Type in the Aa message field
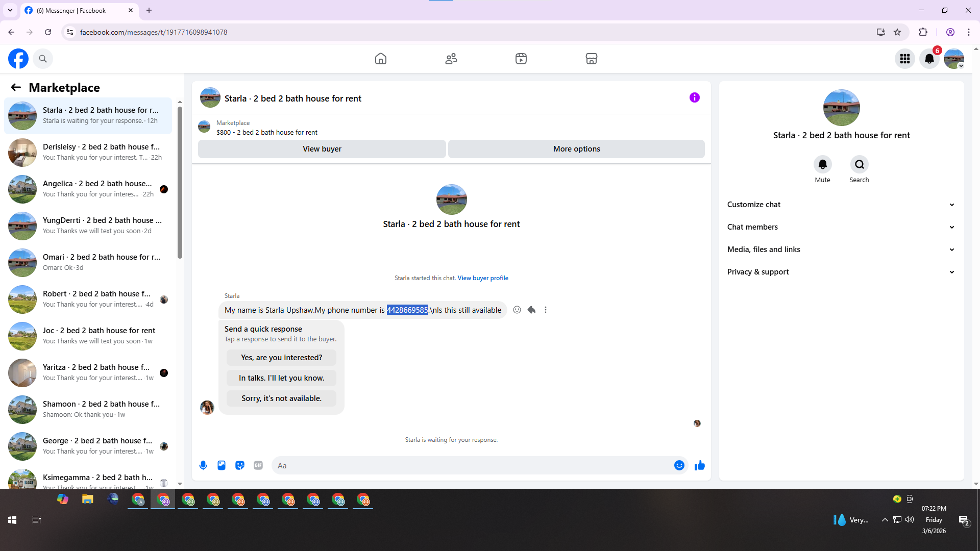This screenshot has width=980, height=551. (x=470, y=465)
